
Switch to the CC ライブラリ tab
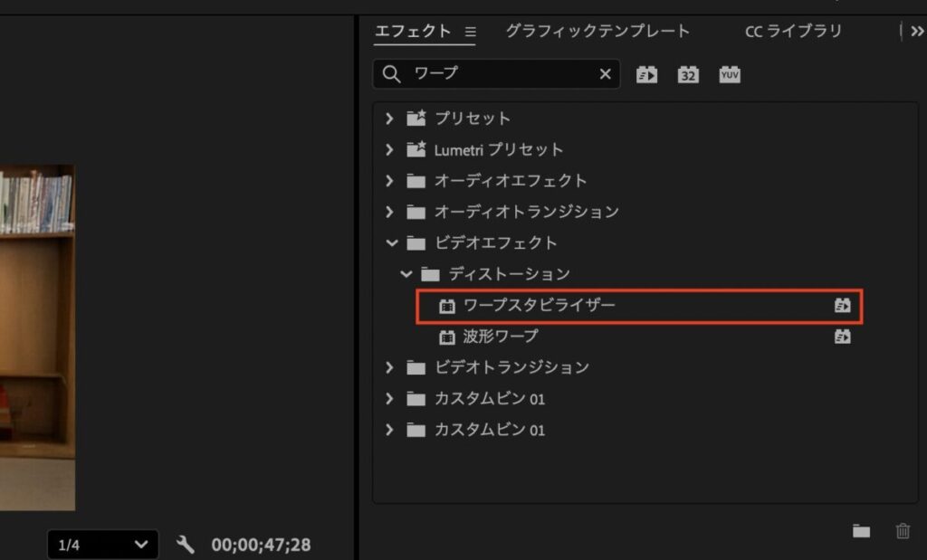pyautogui.click(x=793, y=32)
